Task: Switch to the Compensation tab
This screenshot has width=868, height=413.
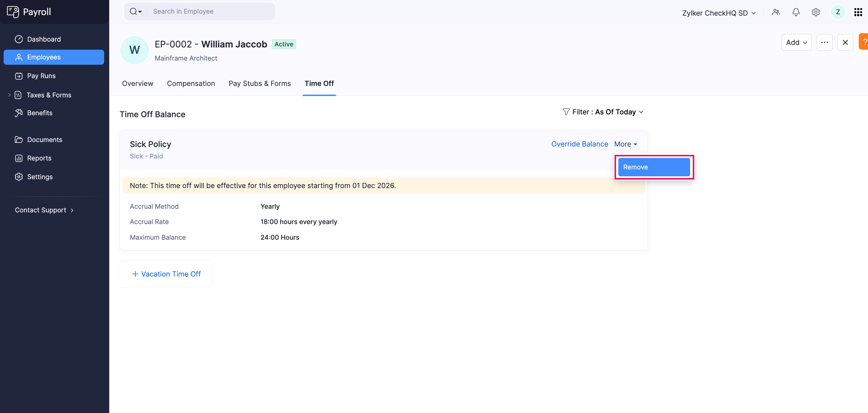Action: (191, 83)
